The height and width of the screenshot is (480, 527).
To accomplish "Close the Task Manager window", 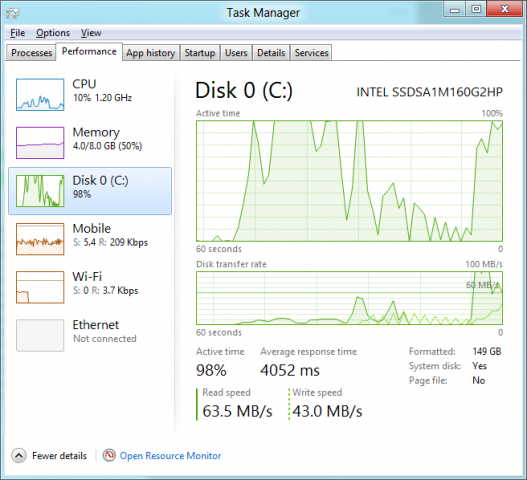I will click(x=504, y=9).
